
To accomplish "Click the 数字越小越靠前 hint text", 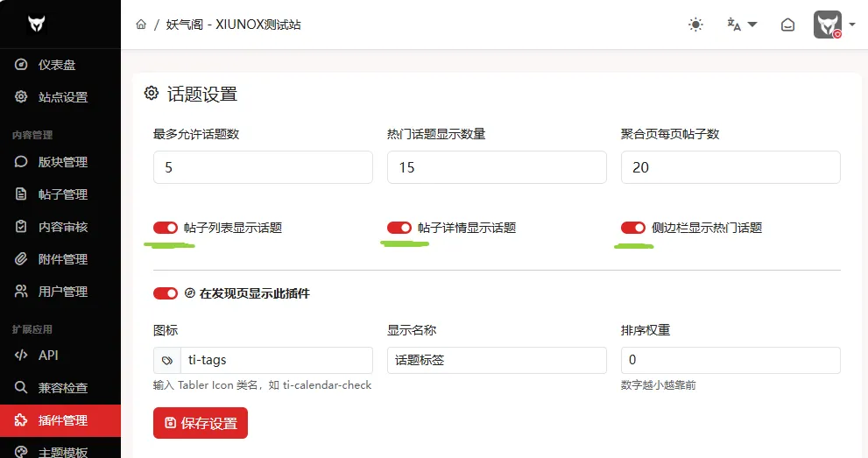I will pos(658,385).
